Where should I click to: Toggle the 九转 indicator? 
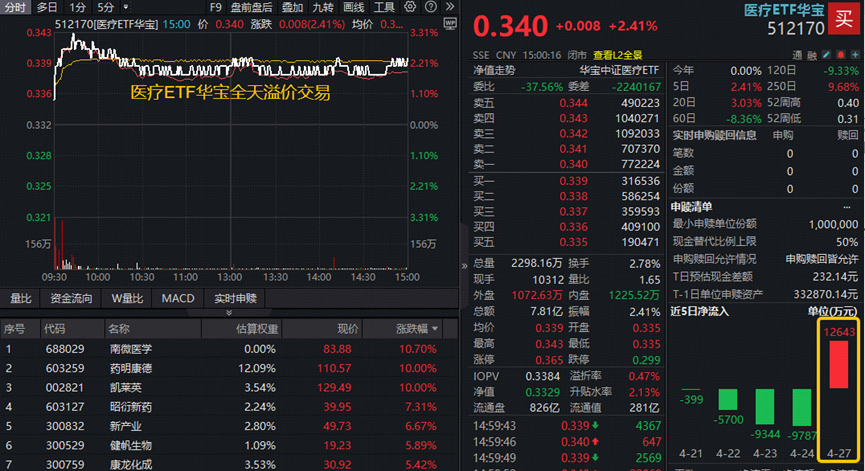(323, 7)
